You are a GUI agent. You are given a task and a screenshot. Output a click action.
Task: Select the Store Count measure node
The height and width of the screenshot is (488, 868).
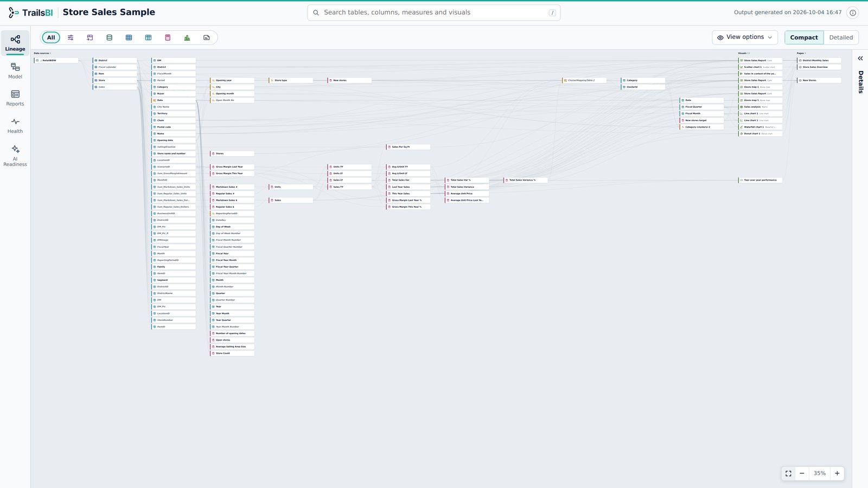point(232,354)
